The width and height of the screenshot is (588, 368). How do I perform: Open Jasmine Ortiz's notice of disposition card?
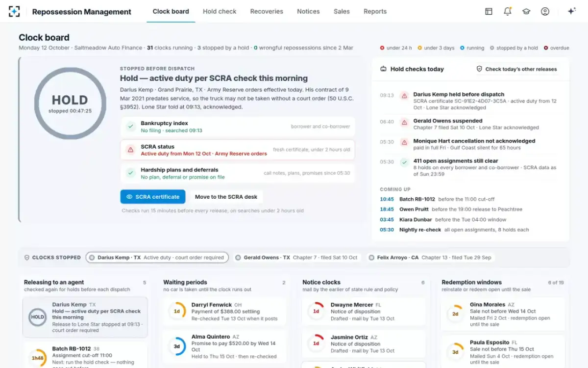(364, 344)
